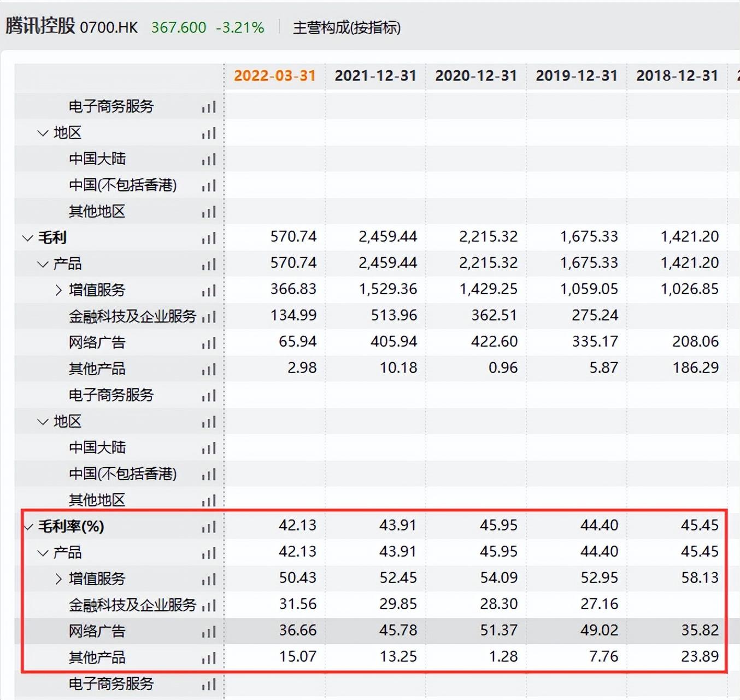740x700 pixels.
Task: Open chart icon of 地区 row between 毛利 and 毛利率
Action: click(x=209, y=422)
